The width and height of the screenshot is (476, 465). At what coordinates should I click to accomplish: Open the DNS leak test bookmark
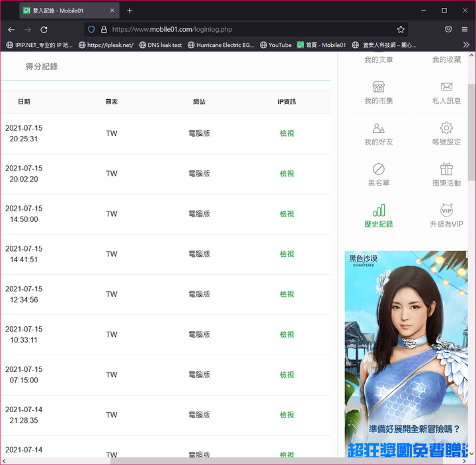coord(161,45)
